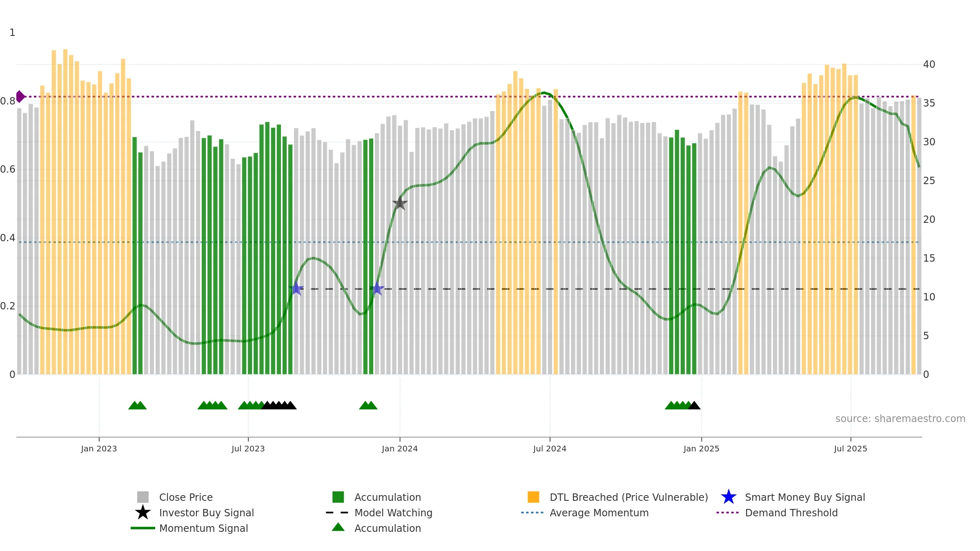Click the blue Smart Money star icon in legend

pos(728,497)
